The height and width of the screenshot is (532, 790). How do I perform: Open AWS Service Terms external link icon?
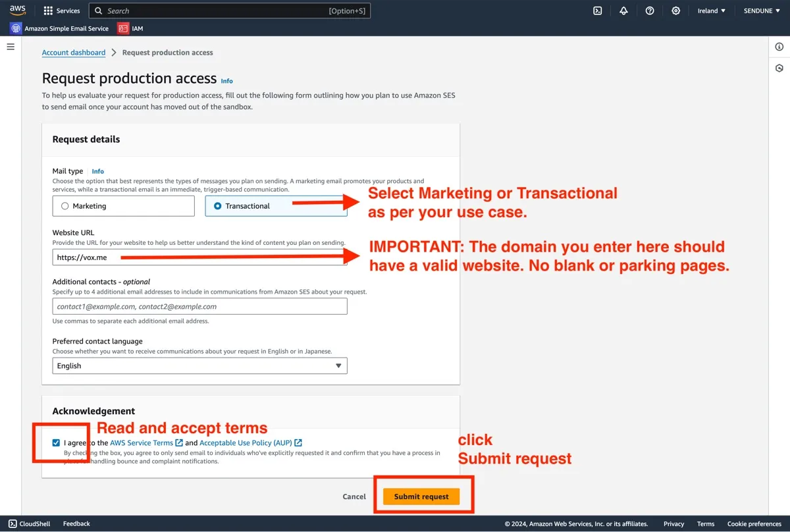[x=179, y=443]
